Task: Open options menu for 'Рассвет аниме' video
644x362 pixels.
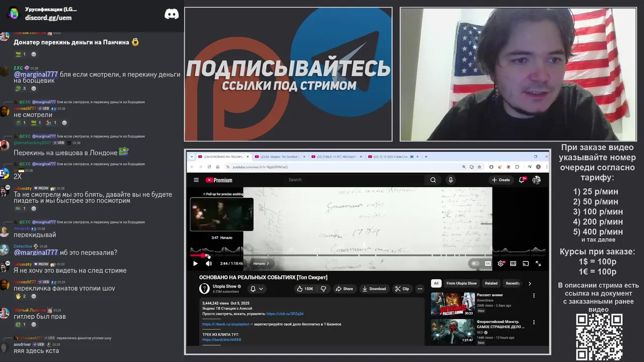Action: coord(534,296)
